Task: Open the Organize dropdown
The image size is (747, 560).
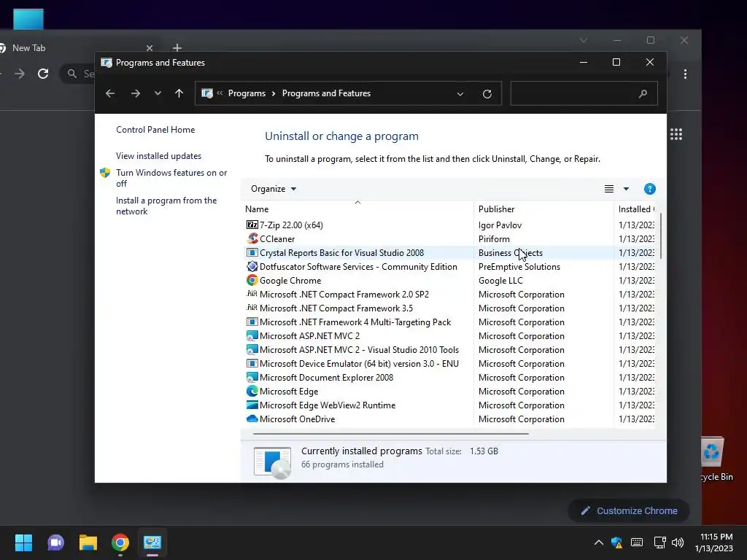Action: click(x=274, y=189)
